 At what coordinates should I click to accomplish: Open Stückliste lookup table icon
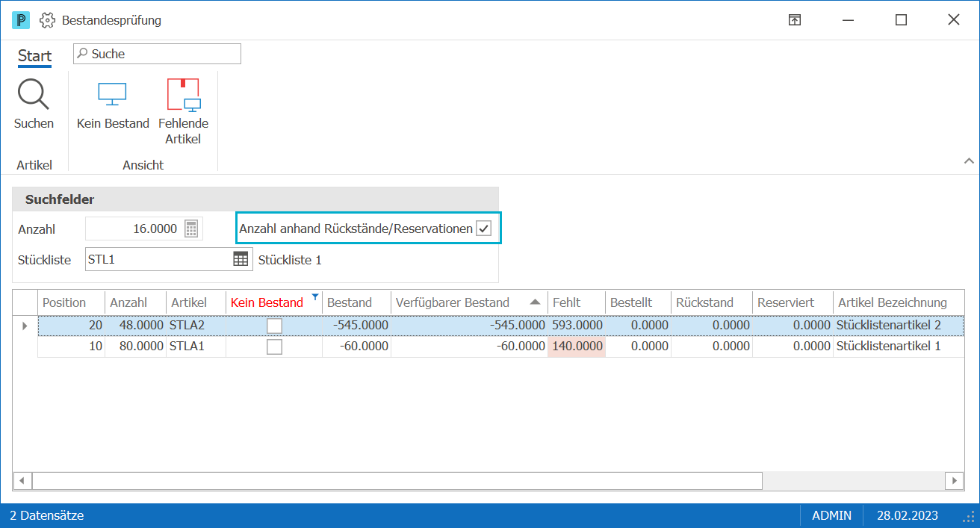pos(241,259)
